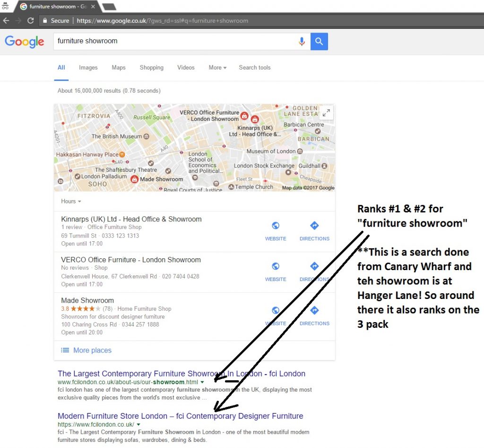Click the More places link
Image resolution: width=484 pixels, height=448 pixels.
click(92, 350)
